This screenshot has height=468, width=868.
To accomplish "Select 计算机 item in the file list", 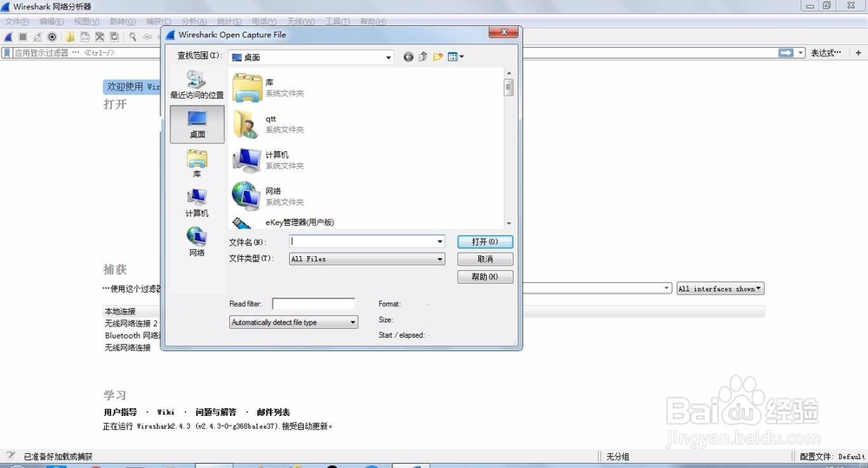I will pyautogui.click(x=268, y=160).
